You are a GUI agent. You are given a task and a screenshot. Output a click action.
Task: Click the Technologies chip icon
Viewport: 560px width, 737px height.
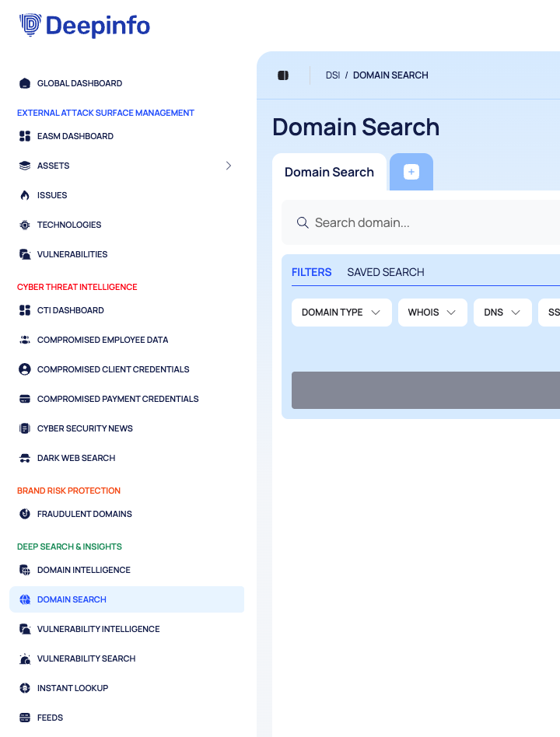pyautogui.click(x=25, y=225)
